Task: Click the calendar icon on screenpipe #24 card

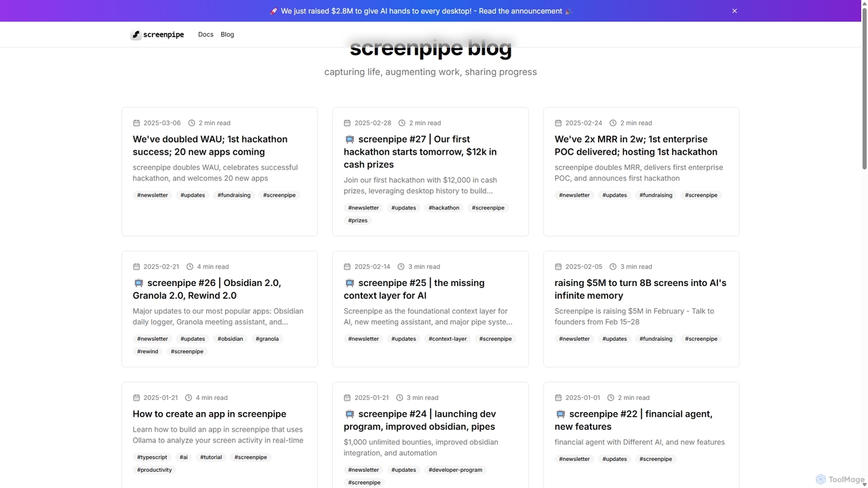Action: 347,398
